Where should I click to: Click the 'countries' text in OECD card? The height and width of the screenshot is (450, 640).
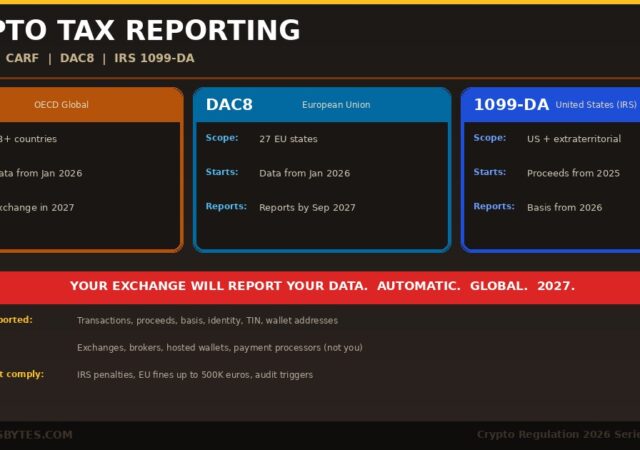(x=36, y=139)
